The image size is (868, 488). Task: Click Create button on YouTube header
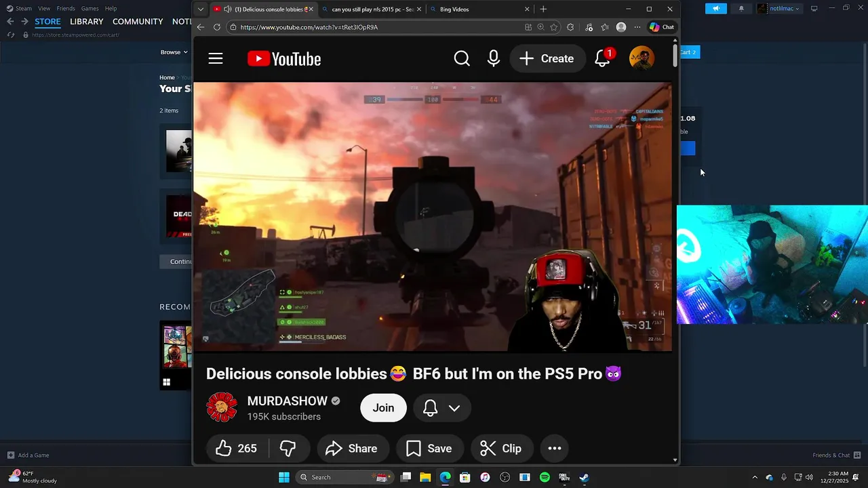pos(547,59)
